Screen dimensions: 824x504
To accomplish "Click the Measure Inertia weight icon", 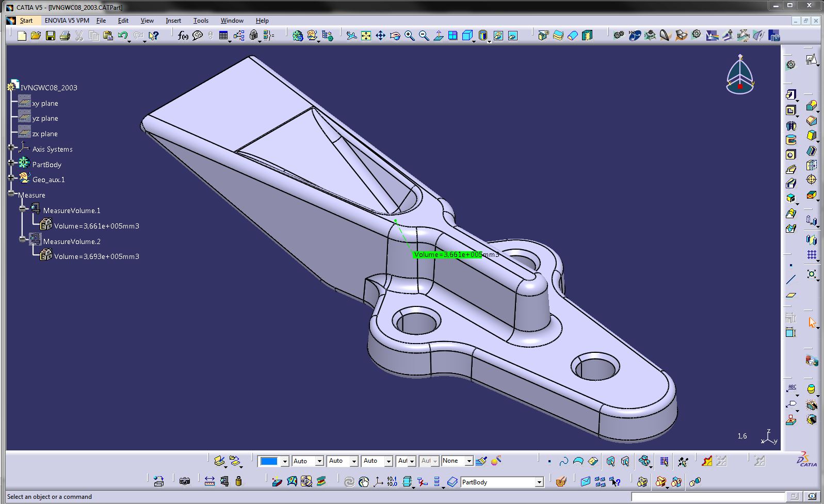I will tap(238, 481).
